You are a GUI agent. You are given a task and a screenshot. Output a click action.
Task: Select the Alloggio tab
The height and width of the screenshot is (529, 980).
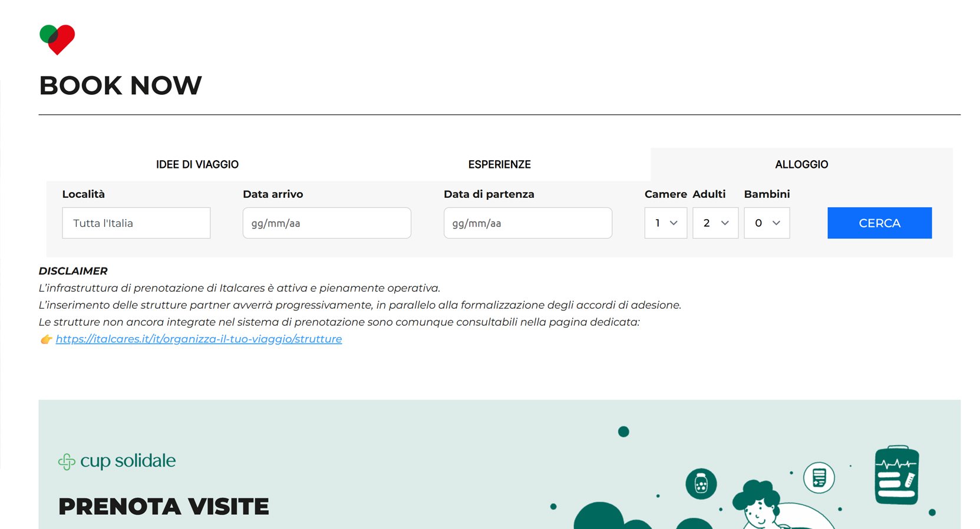pos(801,164)
